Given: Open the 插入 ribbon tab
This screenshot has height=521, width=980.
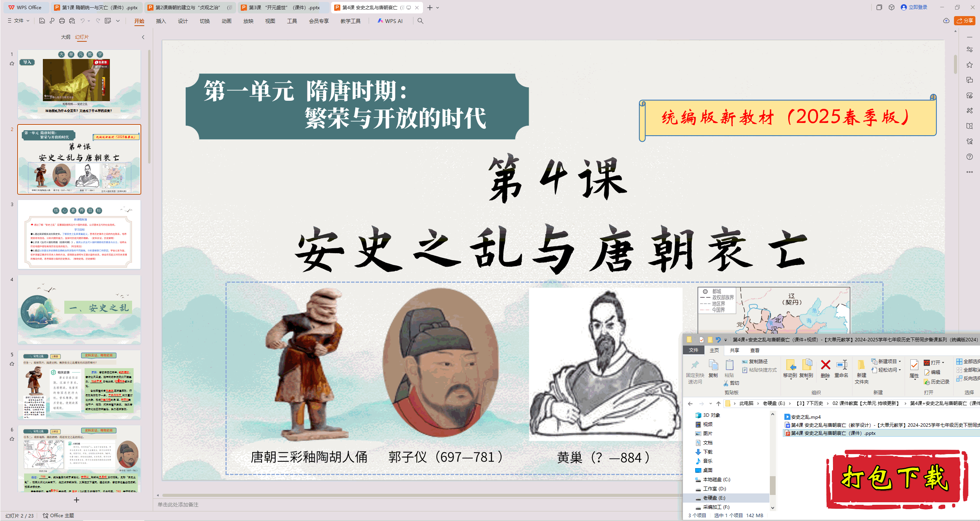Looking at the screenshot, I should (161, 21).
